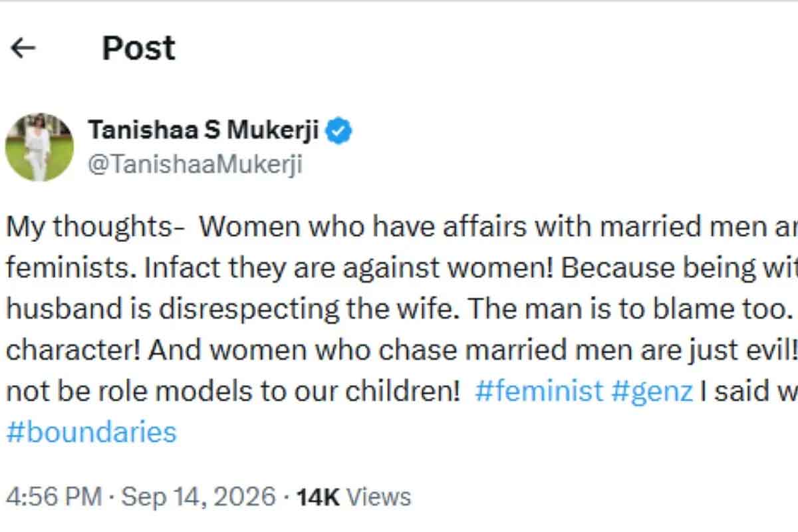Open Tanishaa S Mukerji's profile picture
This screenshot has width=798, height=532.
[39, 147]
